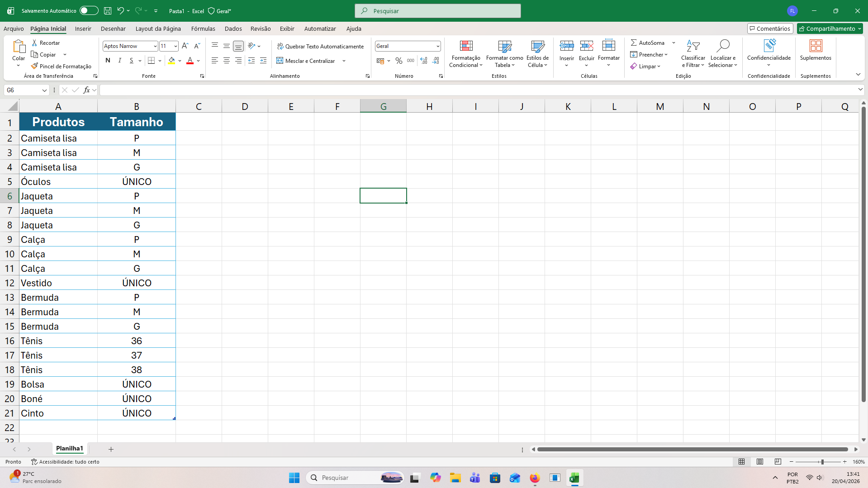868x488 pixels.
Task: Expand the AutoSoma options arrow
Action: tap(674, 43)
